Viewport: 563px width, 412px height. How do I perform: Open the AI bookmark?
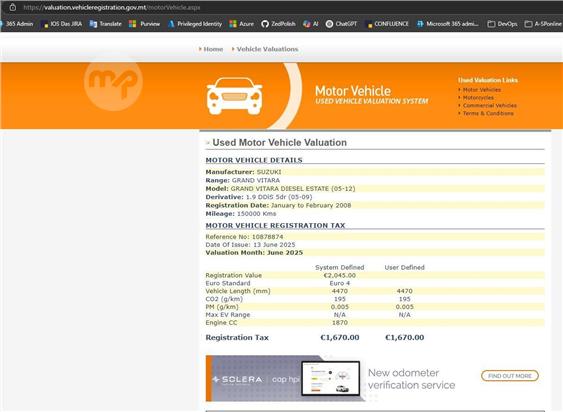click(311, 24)
